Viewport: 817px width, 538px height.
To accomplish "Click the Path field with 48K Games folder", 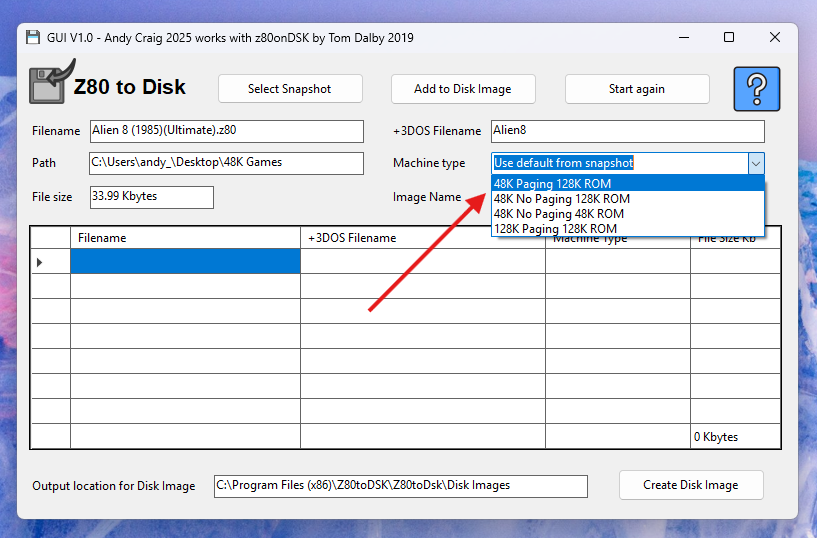I will pos(226,163).
